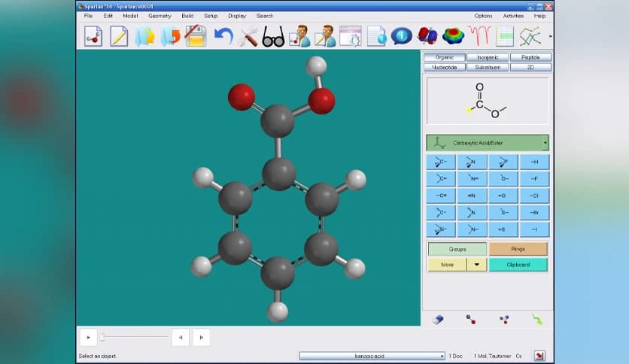Open the Spectra red peaks icon
Viewport: 629px width, 364px height.
[478, 36]
